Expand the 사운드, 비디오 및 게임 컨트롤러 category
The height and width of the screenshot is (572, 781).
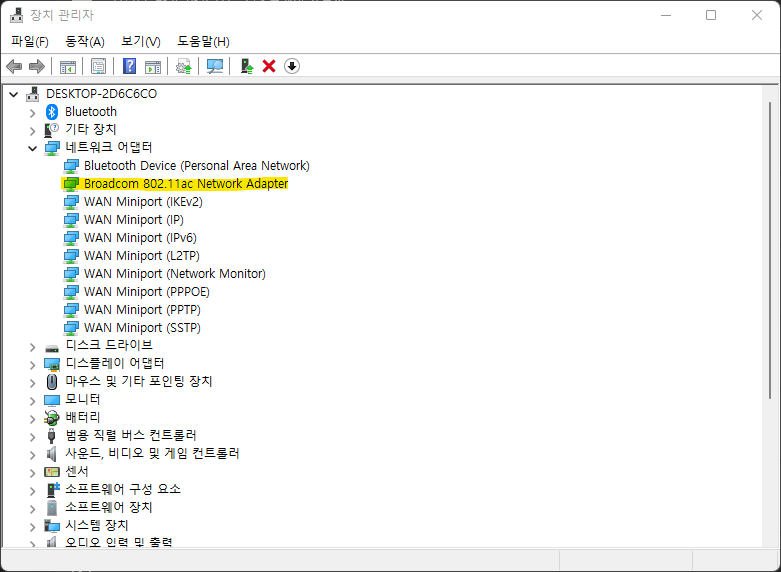coord(33,455)
